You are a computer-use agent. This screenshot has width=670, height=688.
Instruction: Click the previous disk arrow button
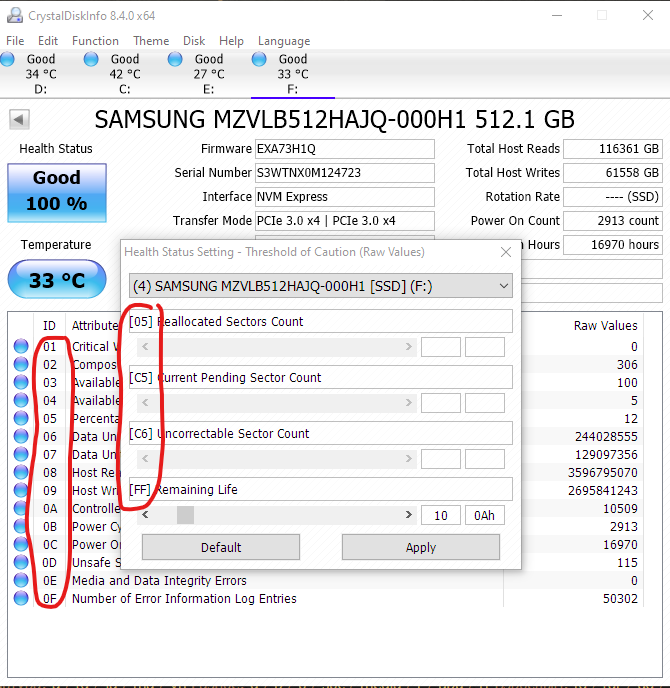[19, 119]
